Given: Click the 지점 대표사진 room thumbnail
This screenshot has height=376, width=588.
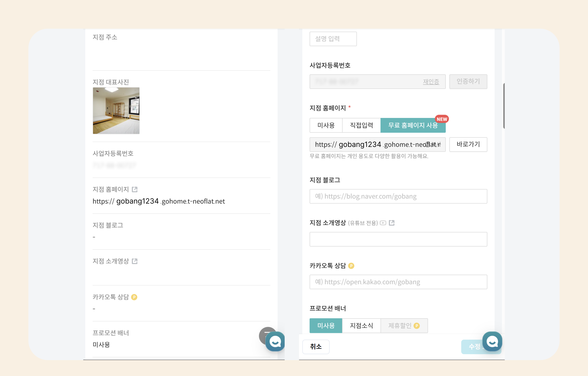Looking at the screenshot, I should (116, 111).
